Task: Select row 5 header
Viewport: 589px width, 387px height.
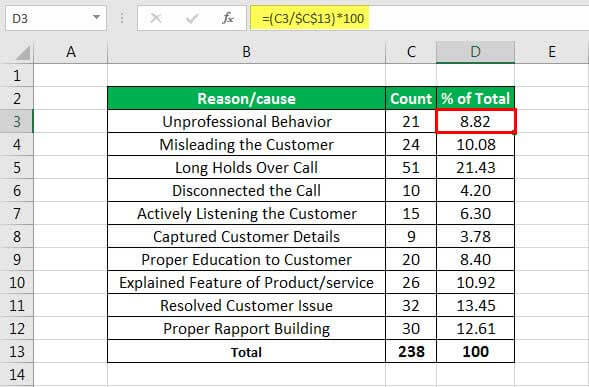Action: click(17, 168)
